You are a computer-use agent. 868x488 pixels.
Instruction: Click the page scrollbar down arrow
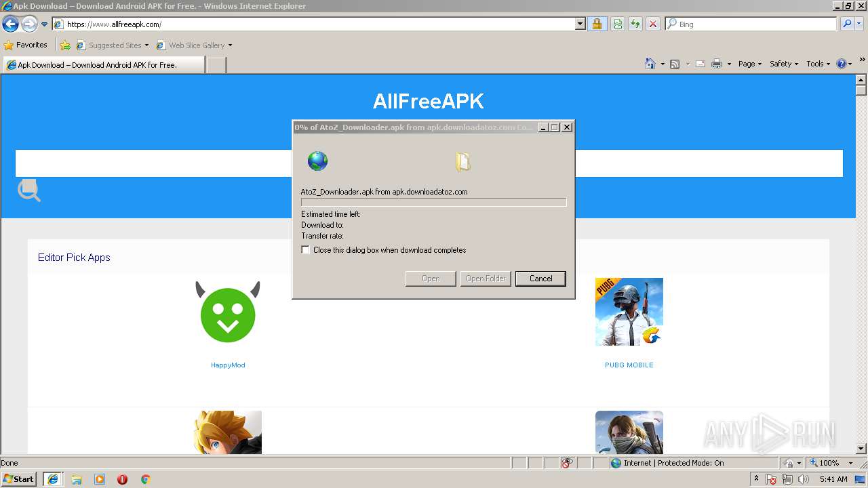[861, 448]
